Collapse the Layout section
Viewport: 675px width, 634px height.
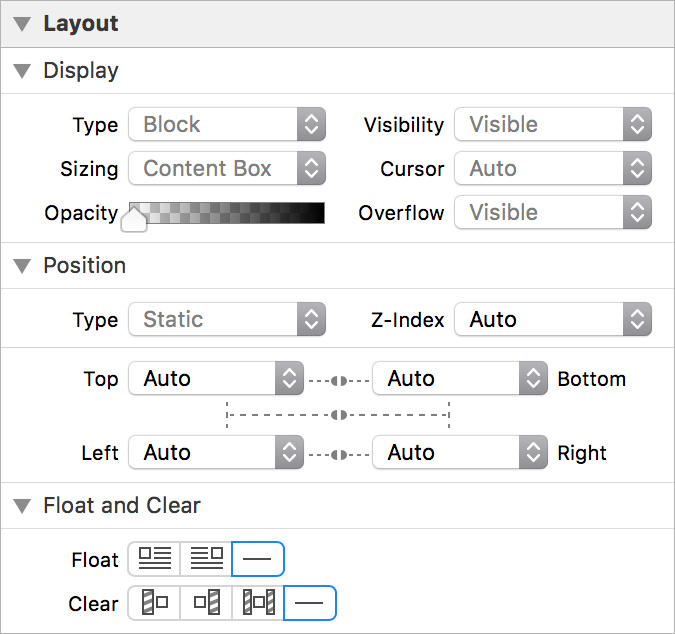(23, 24)
